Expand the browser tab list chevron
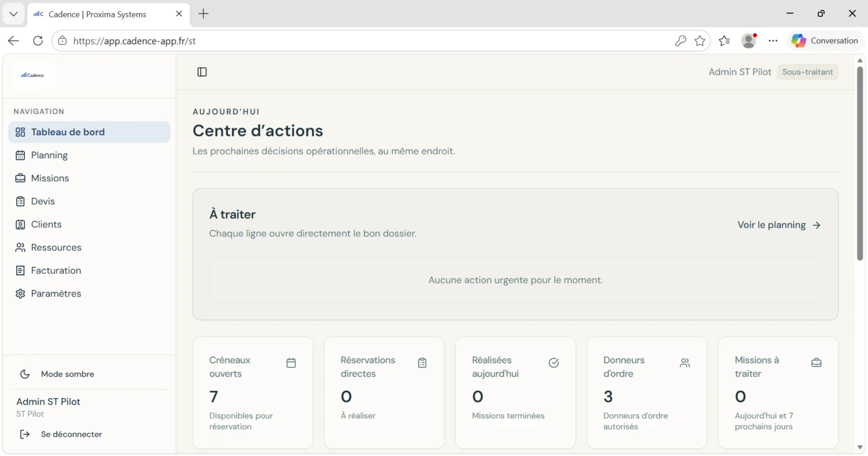 coord(13,14)
